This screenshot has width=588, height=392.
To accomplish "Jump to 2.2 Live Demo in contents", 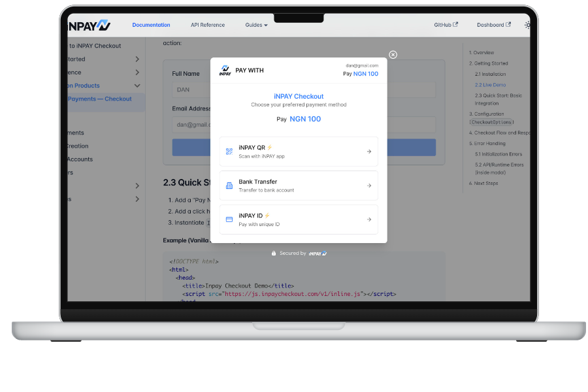I will click(x=490, y=85).
